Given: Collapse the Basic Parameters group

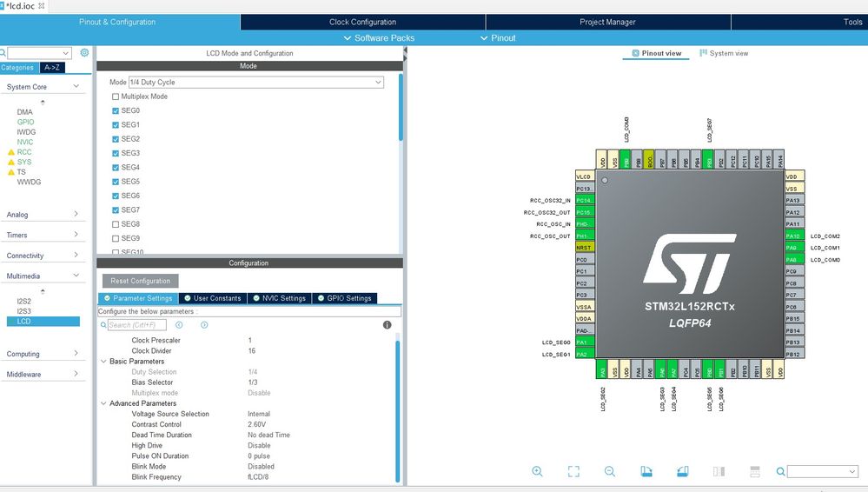Looking at the screenshot, I should [103, 362].
